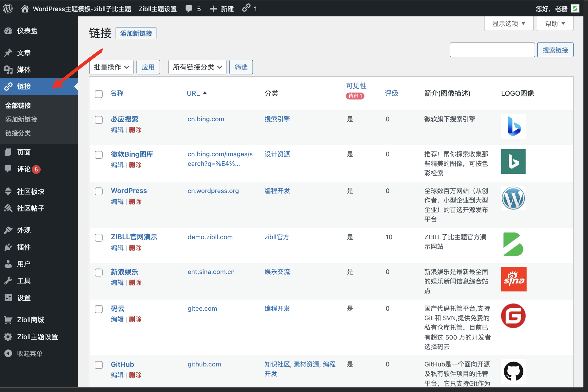588x392 pixels.
Task: Open 添加新链接 submenu item in sidebar
Action: point(21,119)
